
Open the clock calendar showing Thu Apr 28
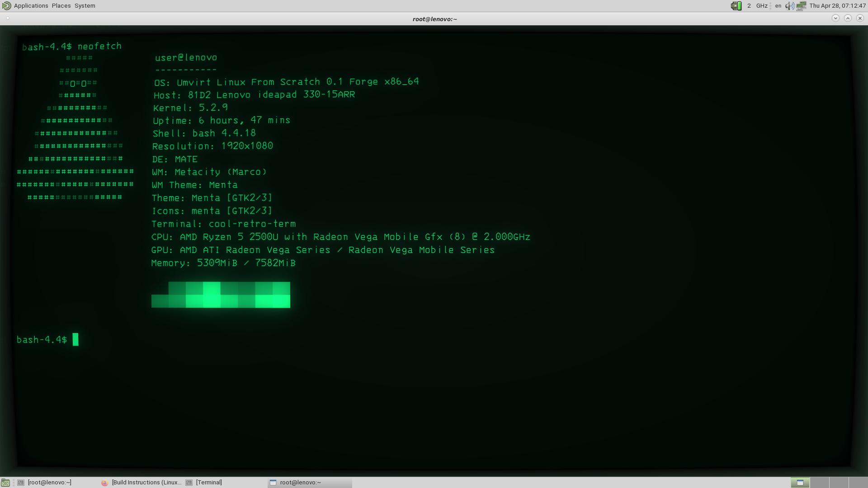[x=837, y=6]
